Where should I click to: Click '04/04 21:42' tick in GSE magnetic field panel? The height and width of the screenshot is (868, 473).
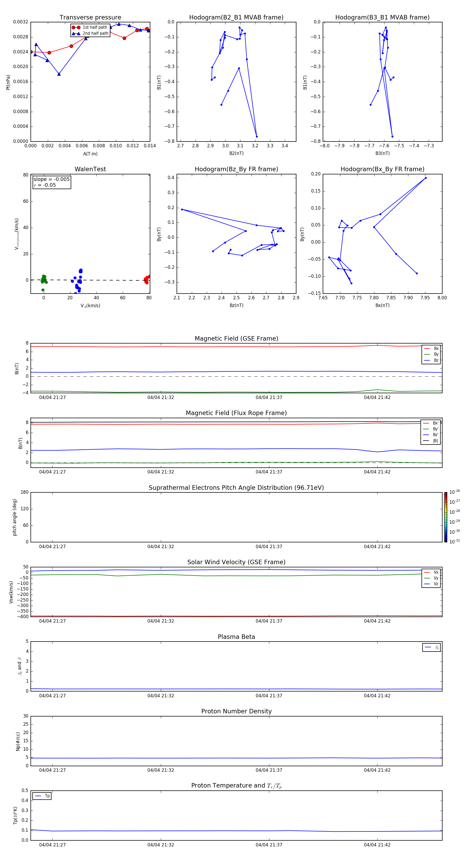[377, 398]
